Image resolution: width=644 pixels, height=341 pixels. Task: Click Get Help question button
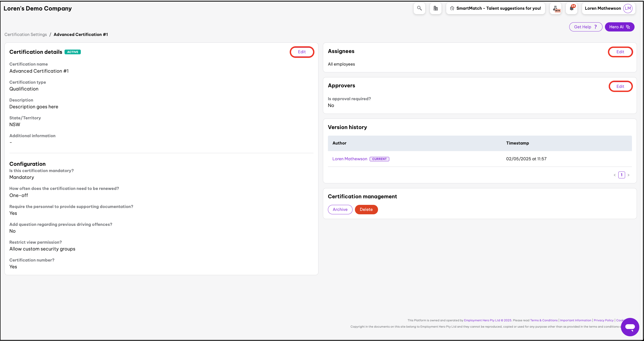tap(585, 27)
